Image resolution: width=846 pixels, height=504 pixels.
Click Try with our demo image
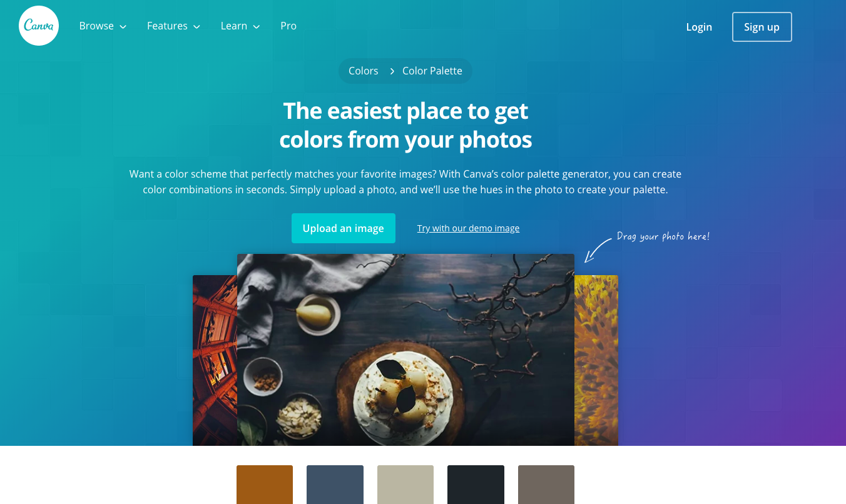coord(469,228)
